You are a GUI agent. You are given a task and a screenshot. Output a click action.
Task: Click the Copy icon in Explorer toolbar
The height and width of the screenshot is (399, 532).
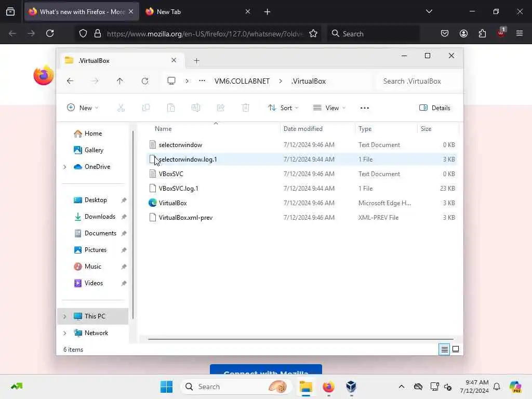coord(146,108)
